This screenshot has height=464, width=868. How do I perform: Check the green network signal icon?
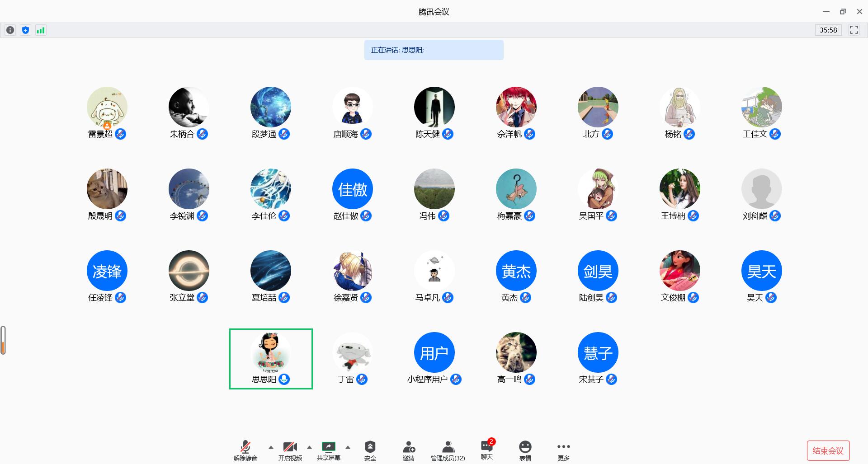pos(41,30)
